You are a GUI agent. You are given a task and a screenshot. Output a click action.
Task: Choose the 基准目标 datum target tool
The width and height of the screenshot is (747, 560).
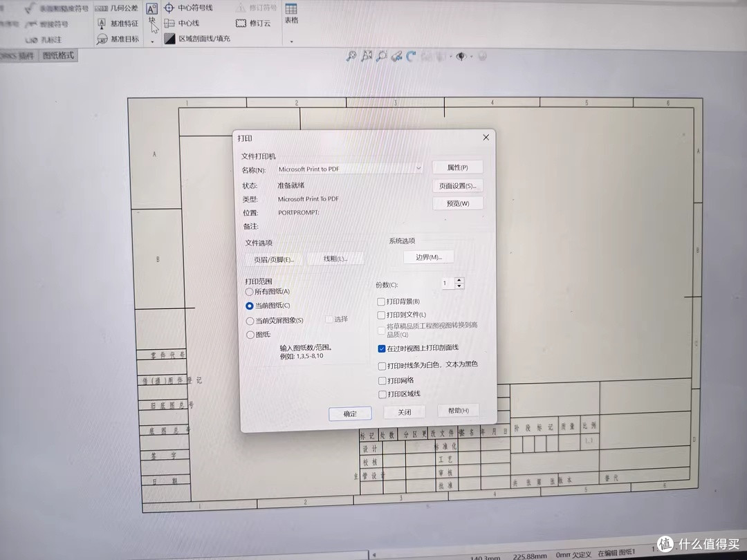pos(118,39)
